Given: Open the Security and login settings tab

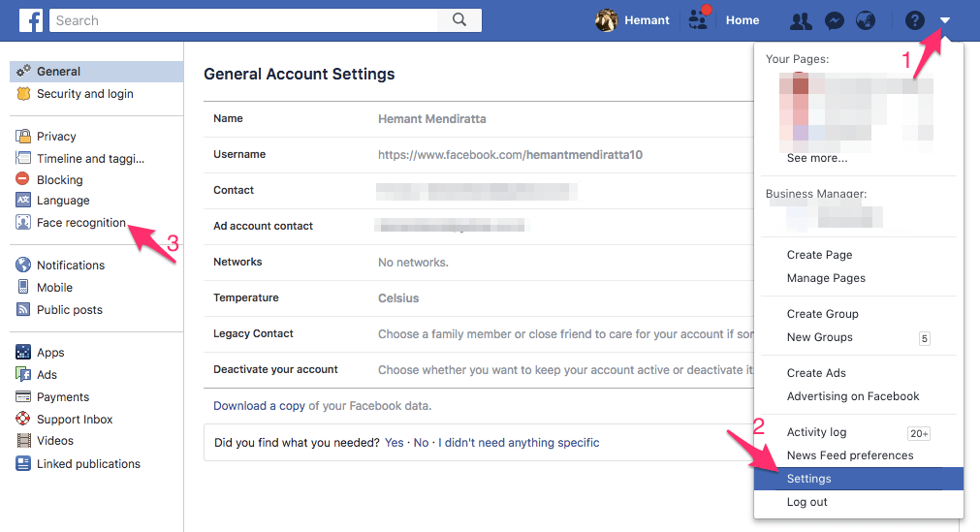Looking at the screenshot, I should click(x=85, y=94).
